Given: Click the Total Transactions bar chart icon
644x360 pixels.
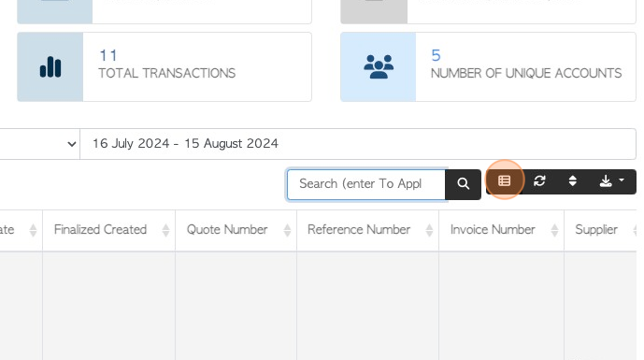Looking at the screenshot, I should pos(50,67).
